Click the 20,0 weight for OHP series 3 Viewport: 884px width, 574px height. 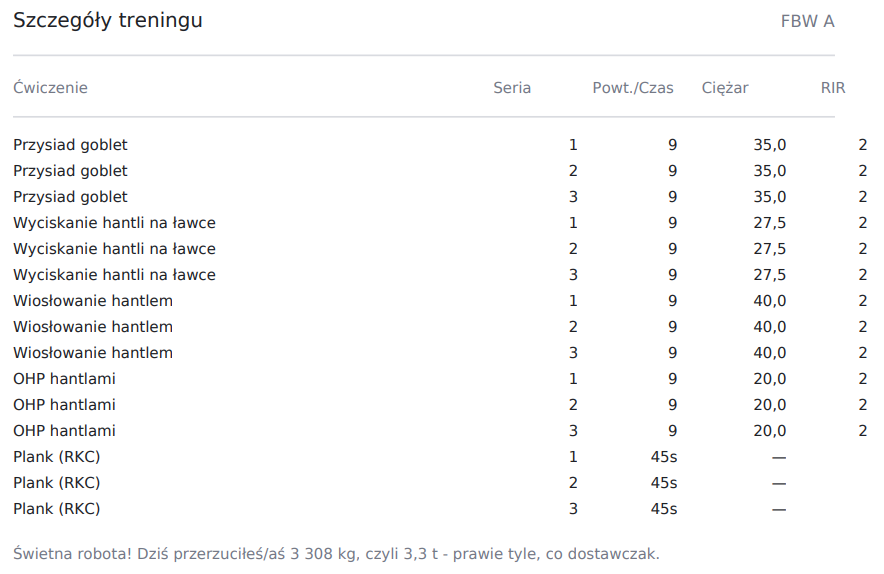pyautogui.click(x=769, y=431)
